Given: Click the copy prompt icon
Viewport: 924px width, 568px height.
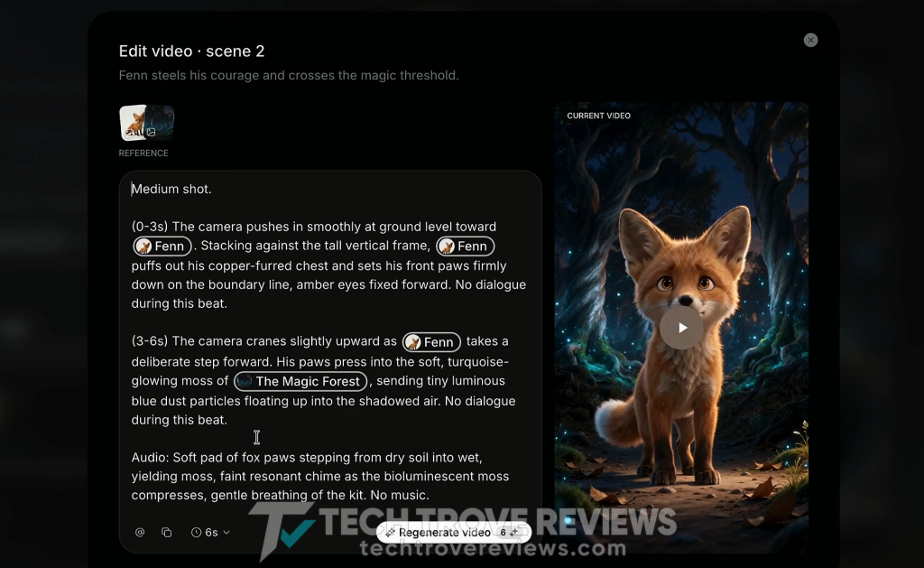Looking at the screenshot, I should click(167, 532).
